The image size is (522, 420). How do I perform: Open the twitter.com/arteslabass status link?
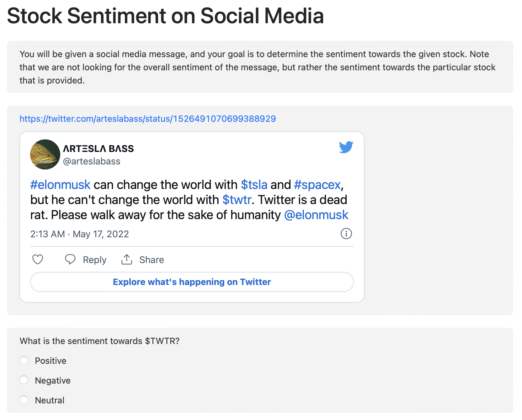[148, 119]
